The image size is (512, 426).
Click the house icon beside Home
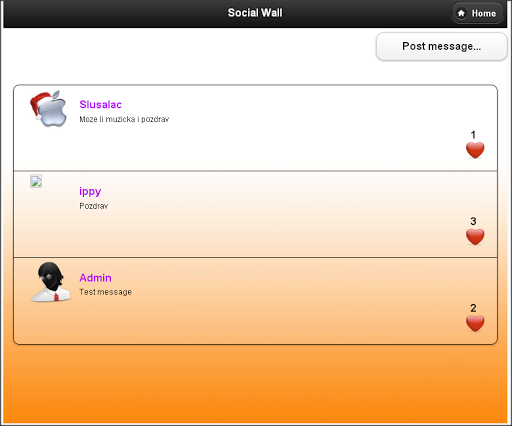(461, 13)
